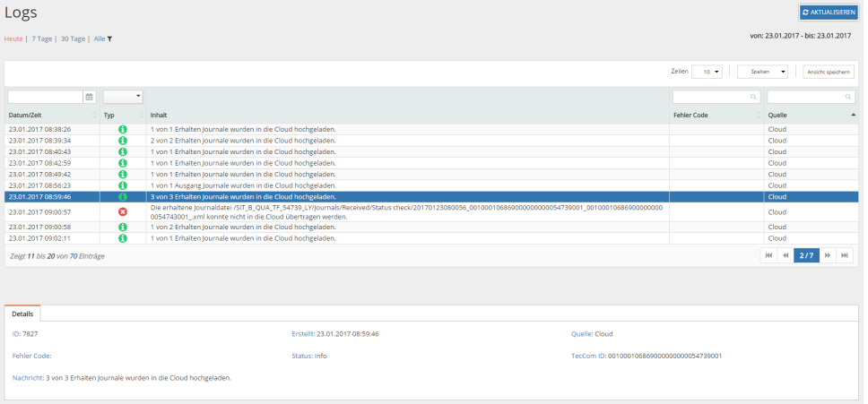Click the Quelle search field
Screen dimensions: 868x404
811,97
